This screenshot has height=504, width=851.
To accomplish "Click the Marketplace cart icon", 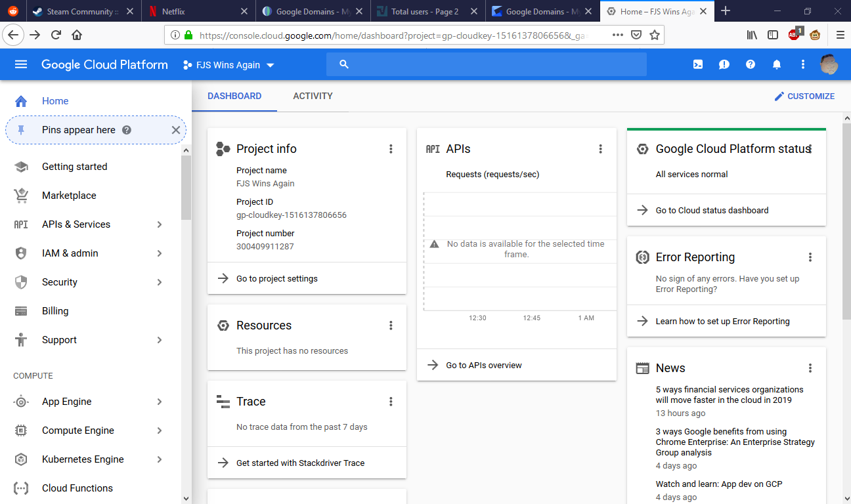I will click(21, 196).
